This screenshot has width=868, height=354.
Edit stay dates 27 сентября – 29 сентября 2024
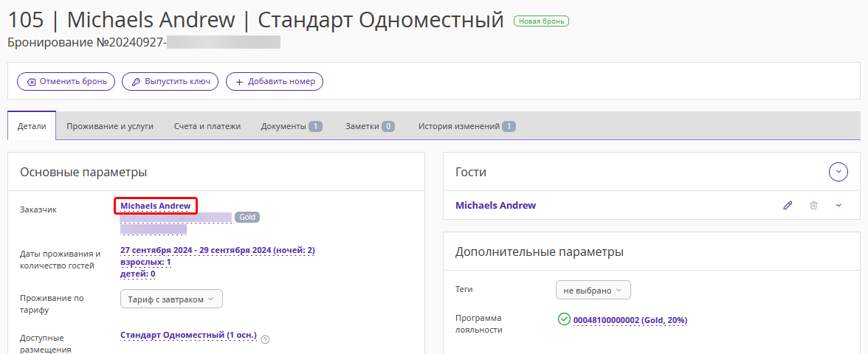218,250
